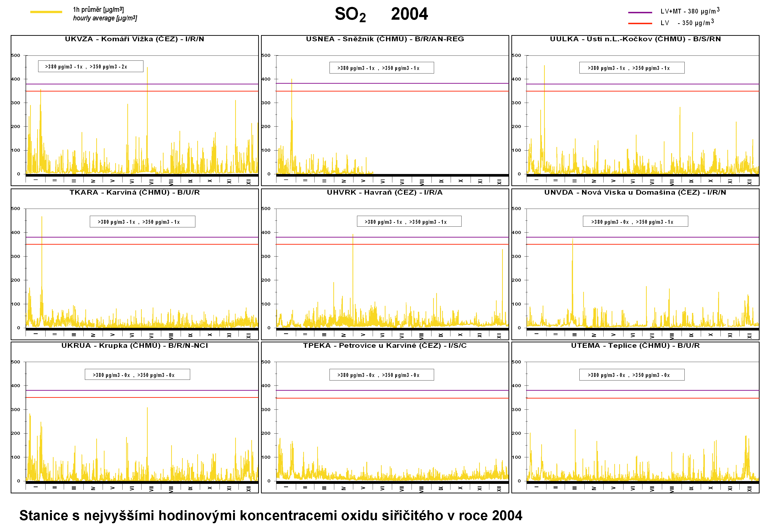Click the yellow hourly average legend line
The width and height of the screenshot is (770, 532).
(x=46, y=12)
